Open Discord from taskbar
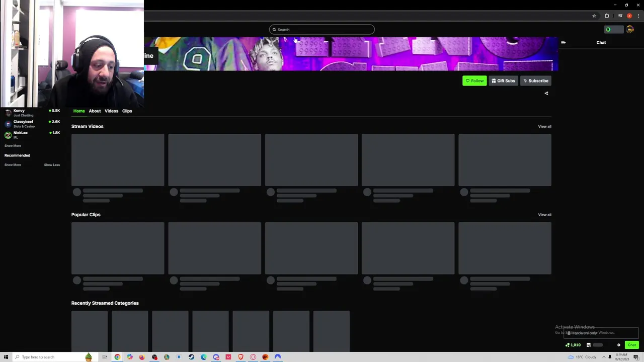 (216, 357)
